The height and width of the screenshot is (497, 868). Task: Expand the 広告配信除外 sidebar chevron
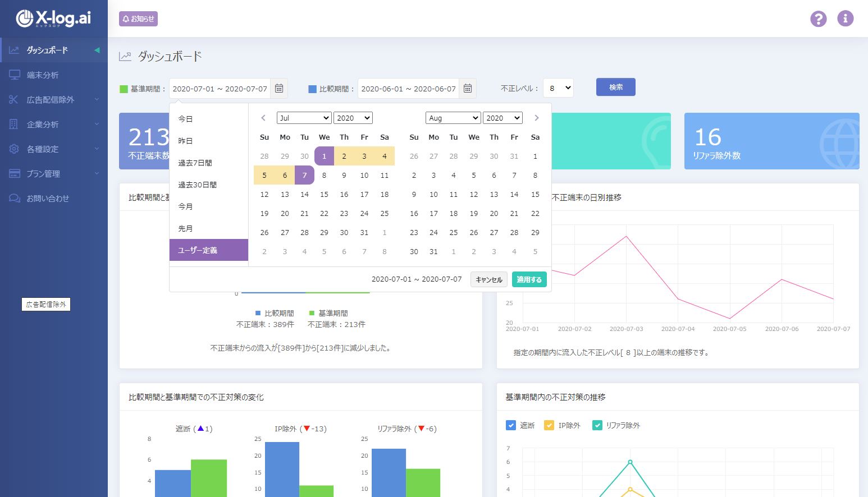tap(97, 99)
